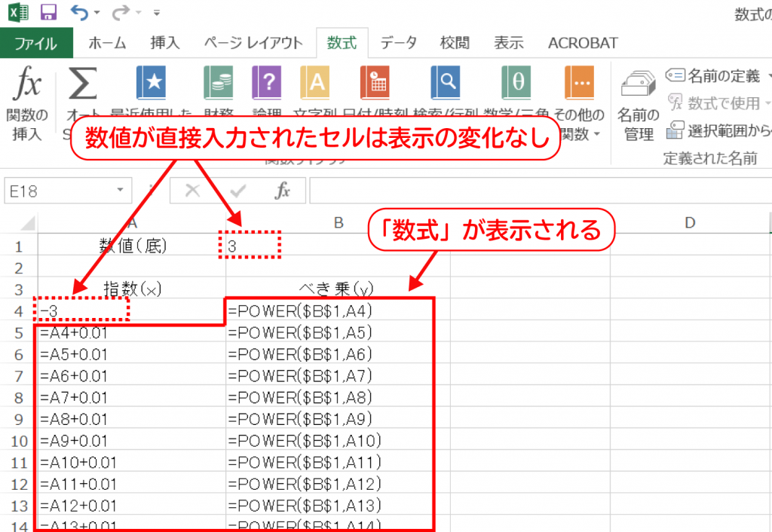
Task: Select cell with =POWER($B$1,A4)
Action: coord(338,310)
